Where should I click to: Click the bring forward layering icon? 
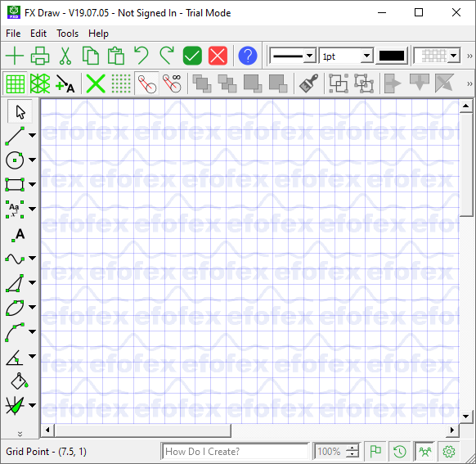point(202,83)
